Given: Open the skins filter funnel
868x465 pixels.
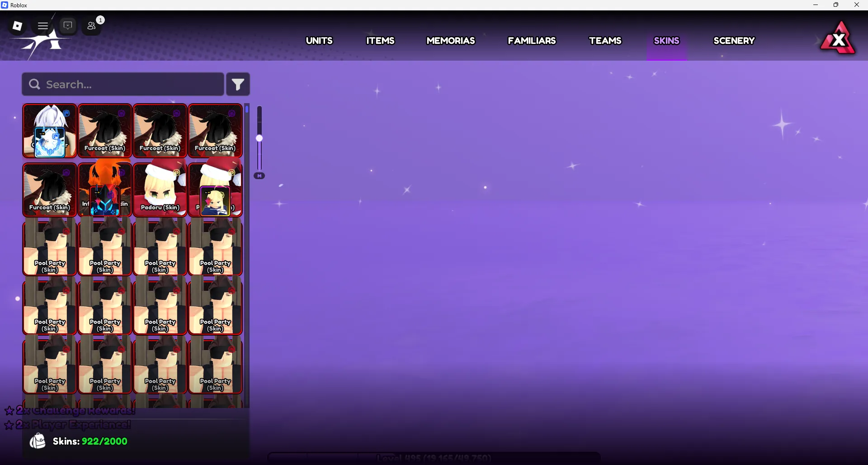Looking at the screenshot, I should (x=238, y=84).
